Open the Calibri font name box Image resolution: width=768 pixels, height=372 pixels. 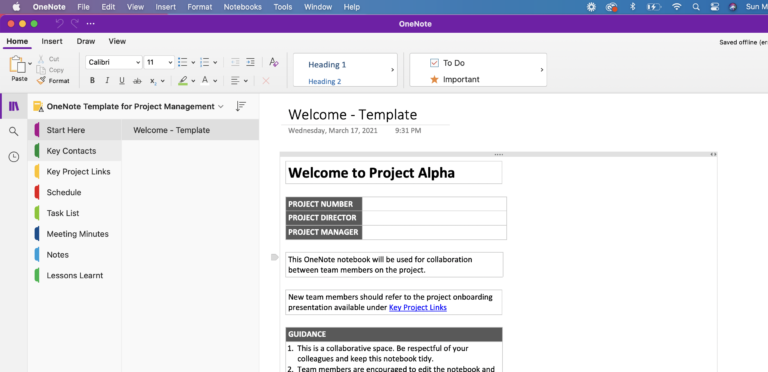[x=114, y=62]
